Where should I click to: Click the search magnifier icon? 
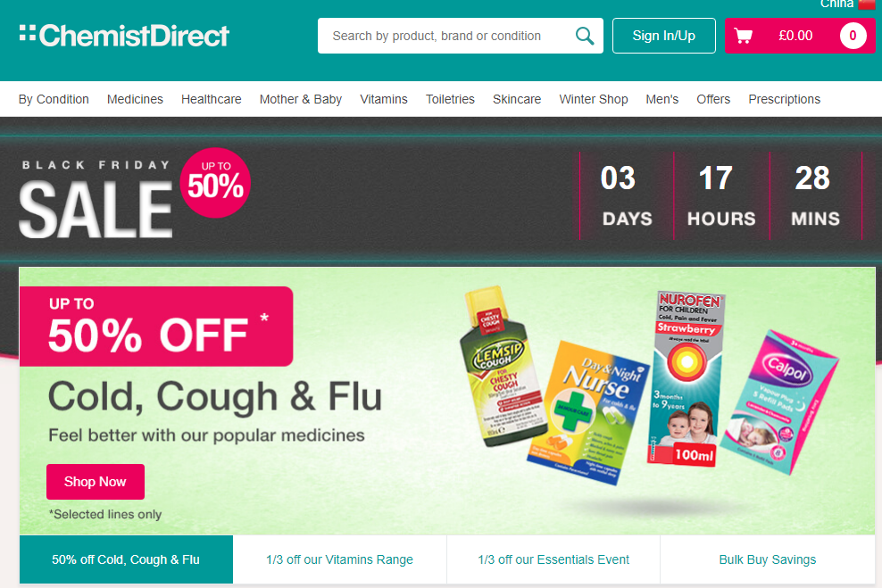click(x=585, y=36)
